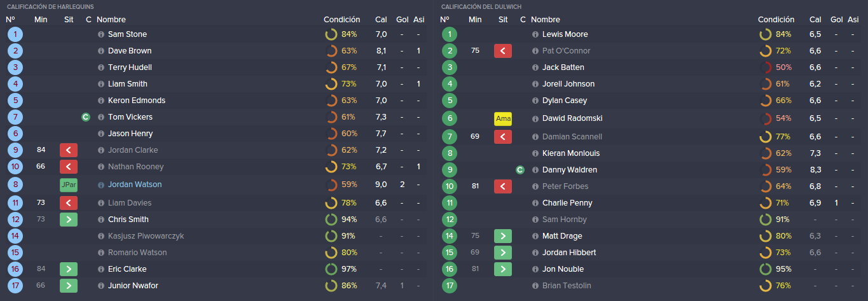The height and width of the screenshot is (301, 868).
Task: Click the yellow Ama card on Dawid Radomski
Action: point(503,118)
